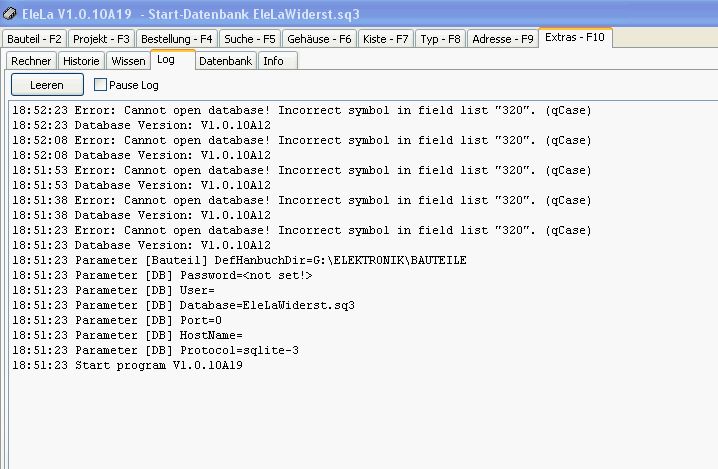Image resolution: width=718 pixels, height=469 pixels.
Task: Switch to the Projekt - F3 tab
Action: click(x=102, y=39)
